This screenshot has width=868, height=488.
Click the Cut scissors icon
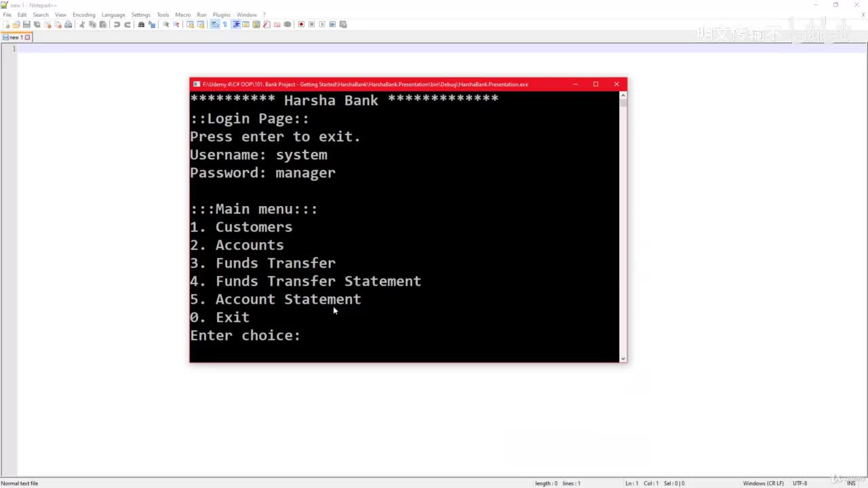82,24
